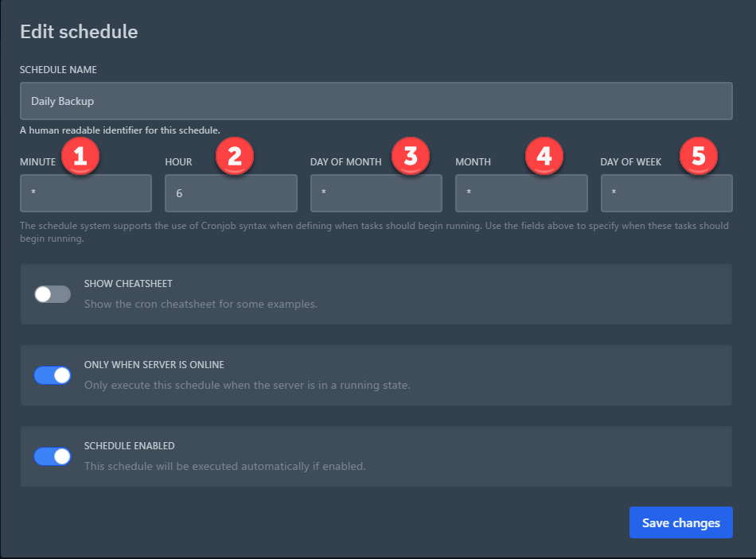Click the 'SCHEDULE ENABLED' label

(129, 446)
